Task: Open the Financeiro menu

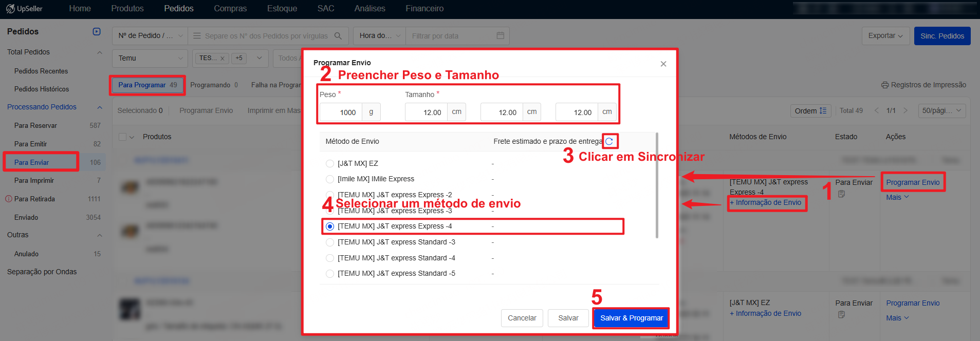Action: point(424,9)
